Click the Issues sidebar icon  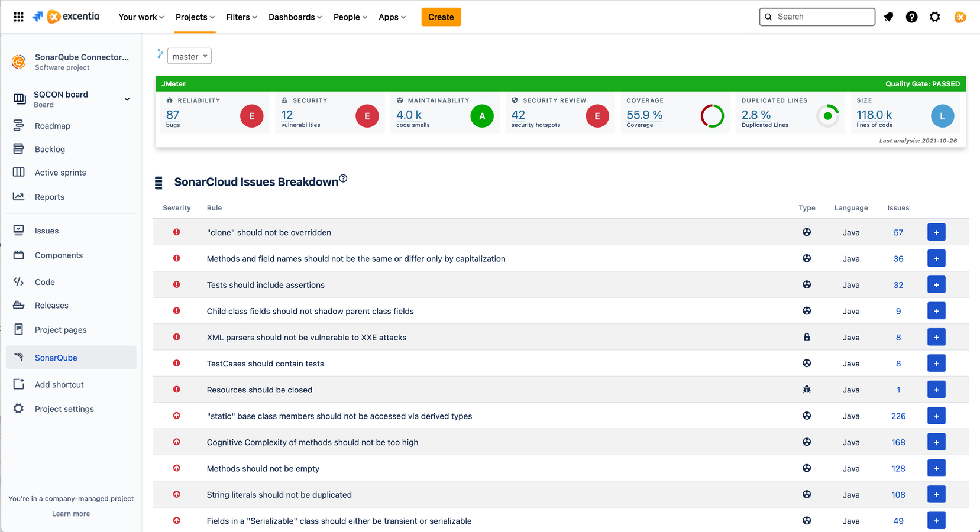tap(19, 231)
